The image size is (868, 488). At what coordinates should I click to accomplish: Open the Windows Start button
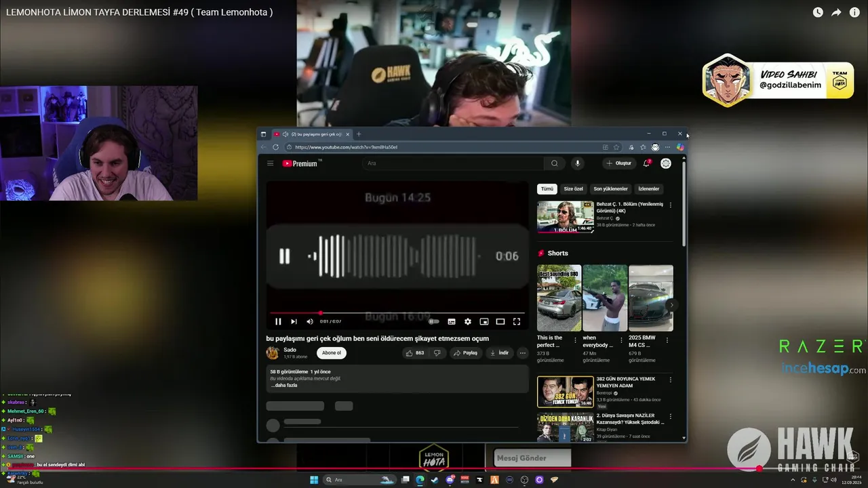pos(314,480)
